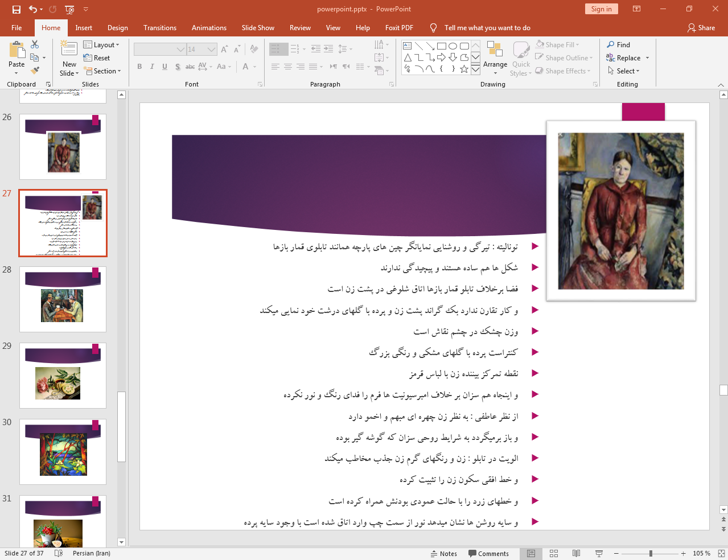
Task: Switch to the Insert tab
Action: 84,27
